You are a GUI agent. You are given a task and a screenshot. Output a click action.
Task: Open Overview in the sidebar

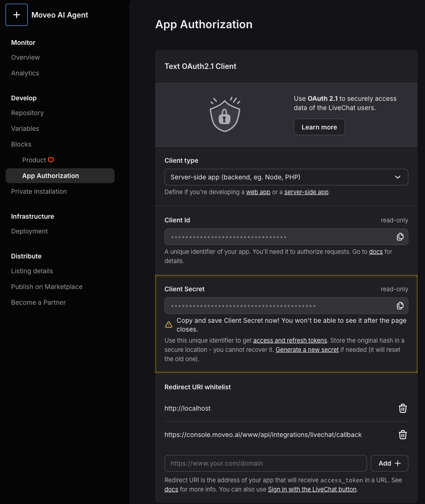coord(25,57)
